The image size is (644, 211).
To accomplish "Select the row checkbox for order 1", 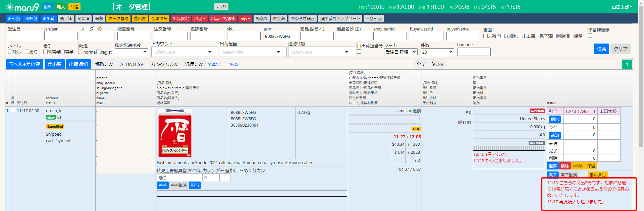I will (13, 110).
